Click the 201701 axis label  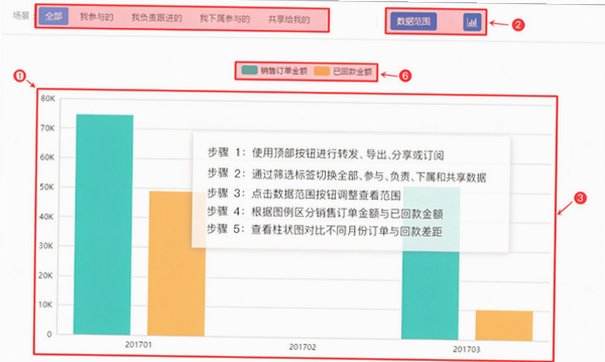pyautogui.click(x=139, y=344)
